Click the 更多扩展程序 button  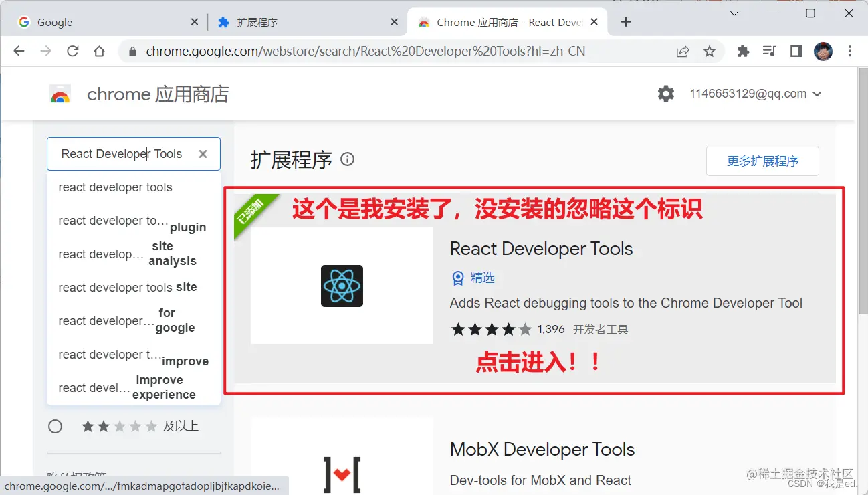pos(762,161)
